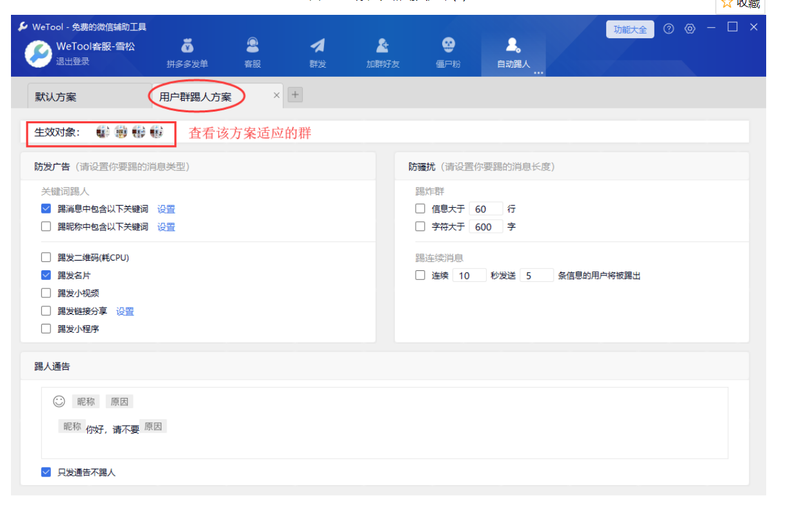Enable 踢发二维码(耗CPU) checkbox
Viewport: 812px width, 507px height.
click(x=46, y=257)
